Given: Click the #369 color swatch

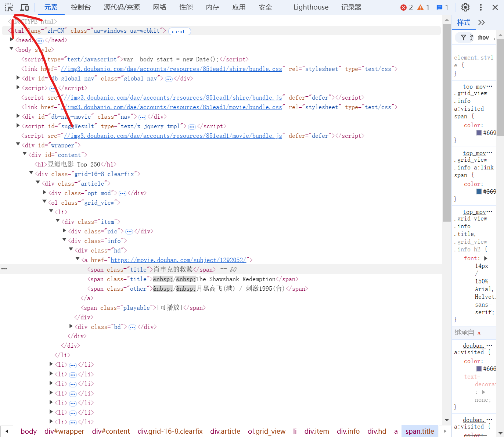Looking at the screenshot, I should click(479, 191).
